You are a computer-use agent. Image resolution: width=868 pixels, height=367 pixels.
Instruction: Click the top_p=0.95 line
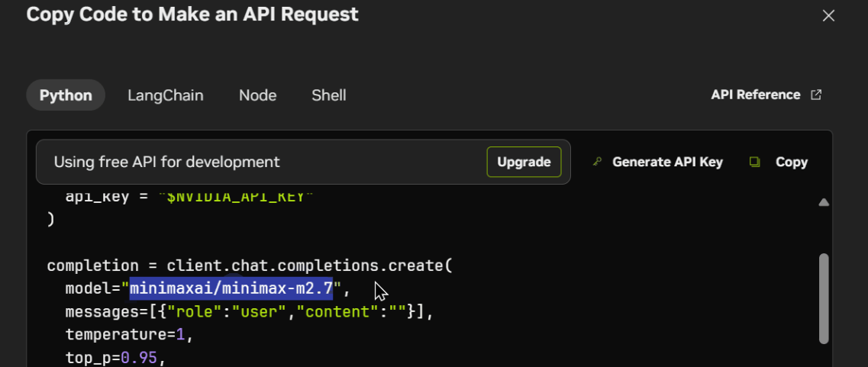pyautogui.click(x=116, y=358)
